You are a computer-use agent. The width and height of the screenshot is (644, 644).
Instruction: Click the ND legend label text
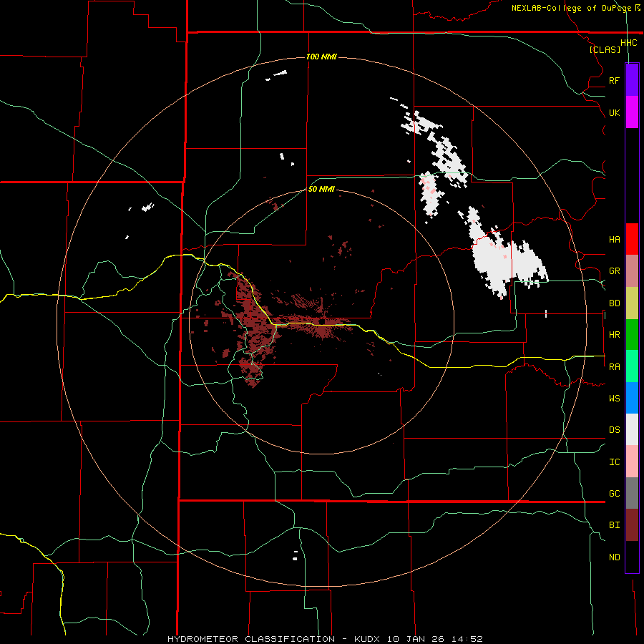[x=615, y=557]
